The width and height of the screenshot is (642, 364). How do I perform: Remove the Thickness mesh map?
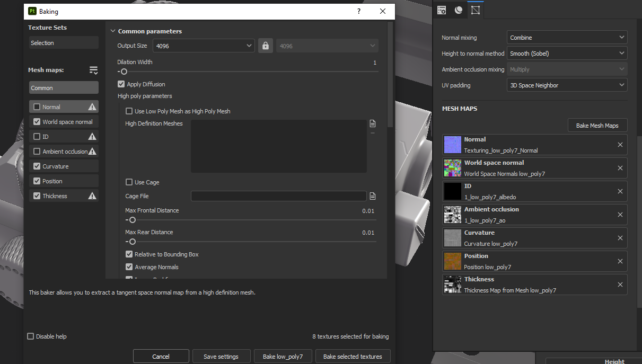620,285
